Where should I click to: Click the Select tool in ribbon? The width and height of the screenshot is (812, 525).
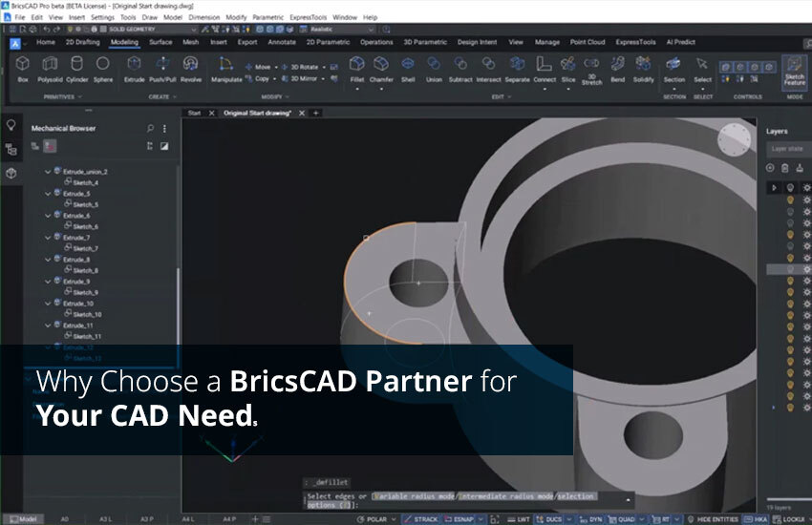click(x=702, y=69)
